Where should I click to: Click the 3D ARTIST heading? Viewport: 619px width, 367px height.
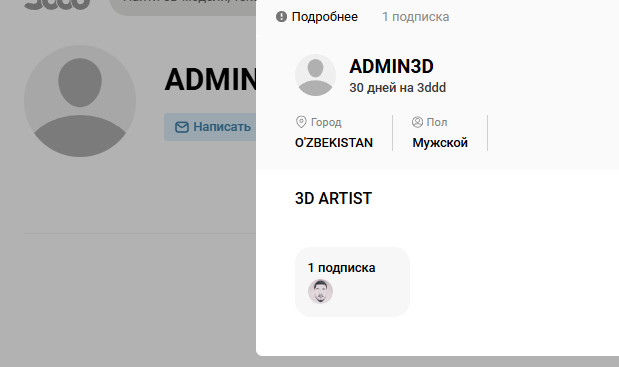pos(333,198)
